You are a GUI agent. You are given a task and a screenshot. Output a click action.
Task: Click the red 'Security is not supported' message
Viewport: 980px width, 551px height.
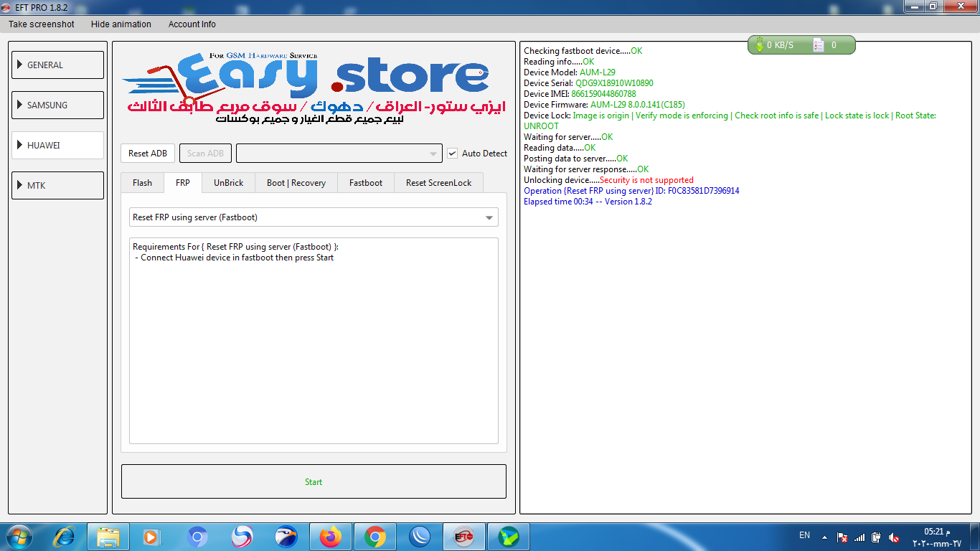(x=646, y=180)
